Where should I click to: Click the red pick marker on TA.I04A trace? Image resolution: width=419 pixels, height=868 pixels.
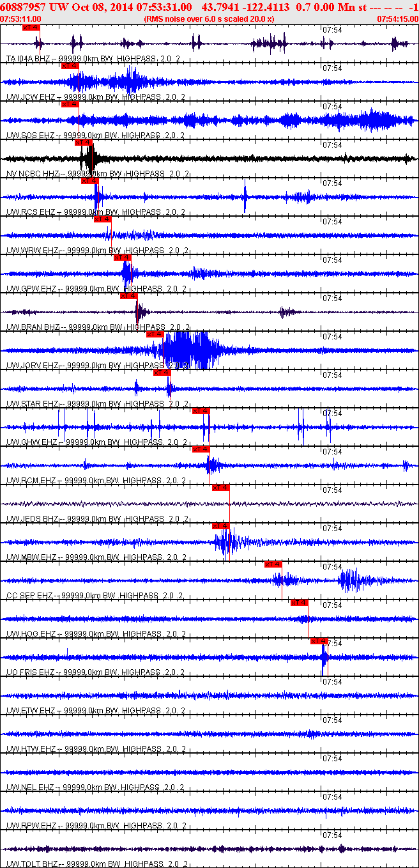(x=31, y=27)
